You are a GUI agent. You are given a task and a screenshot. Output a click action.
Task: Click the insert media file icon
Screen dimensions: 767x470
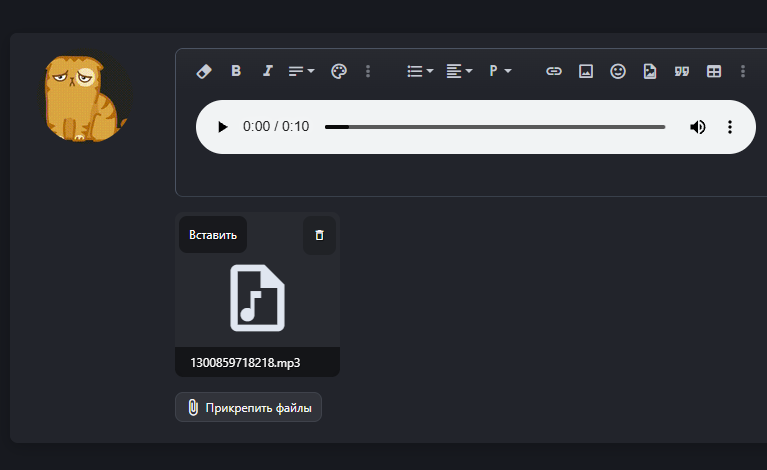point(650,71)
